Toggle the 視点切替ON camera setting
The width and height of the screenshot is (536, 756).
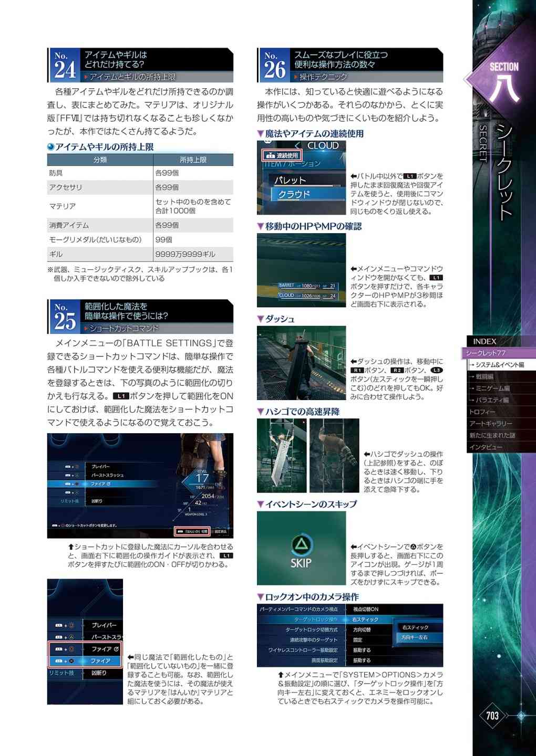366,609
